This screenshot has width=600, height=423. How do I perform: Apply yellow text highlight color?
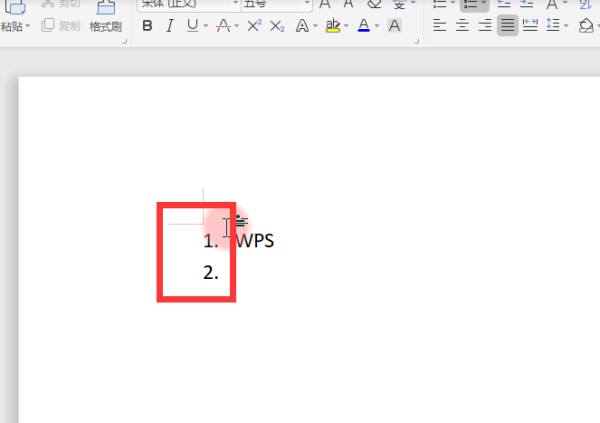coord(333,26)
